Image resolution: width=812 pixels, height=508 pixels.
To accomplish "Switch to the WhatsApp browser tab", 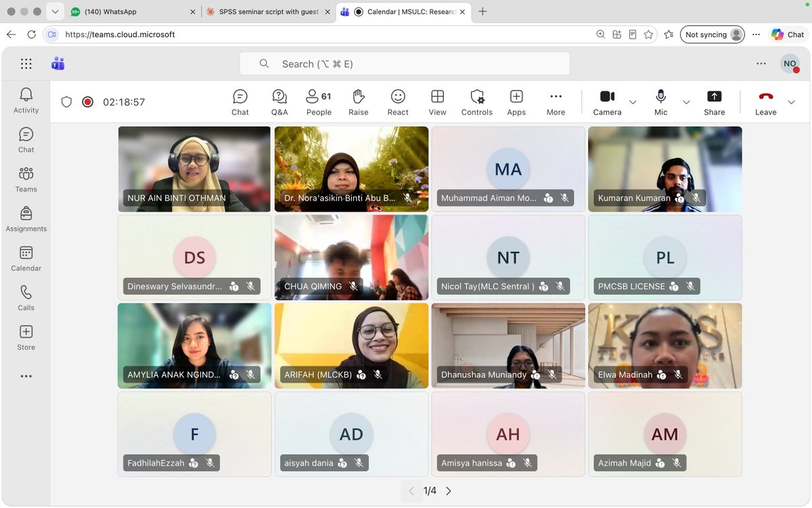I will 132,12.
